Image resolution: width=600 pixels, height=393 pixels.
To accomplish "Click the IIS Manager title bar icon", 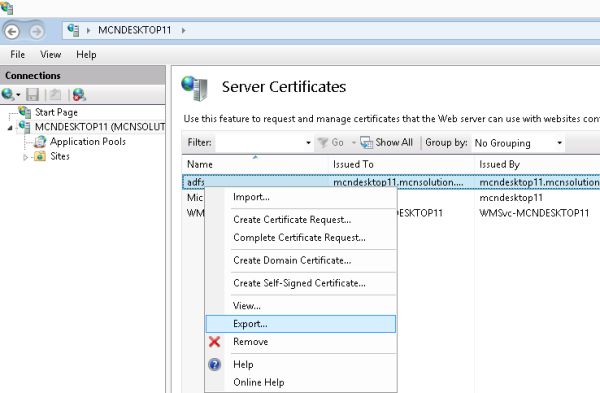I will coord(7,7).
